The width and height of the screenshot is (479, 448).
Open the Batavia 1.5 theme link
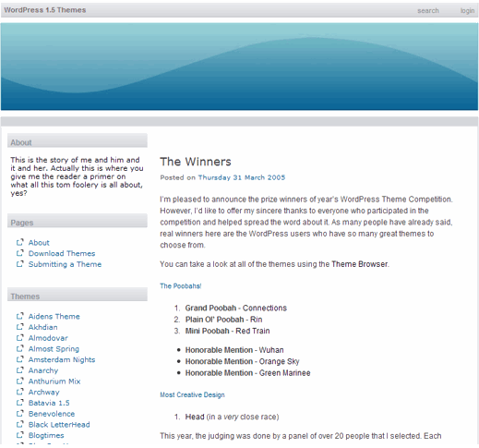[49, 403]
